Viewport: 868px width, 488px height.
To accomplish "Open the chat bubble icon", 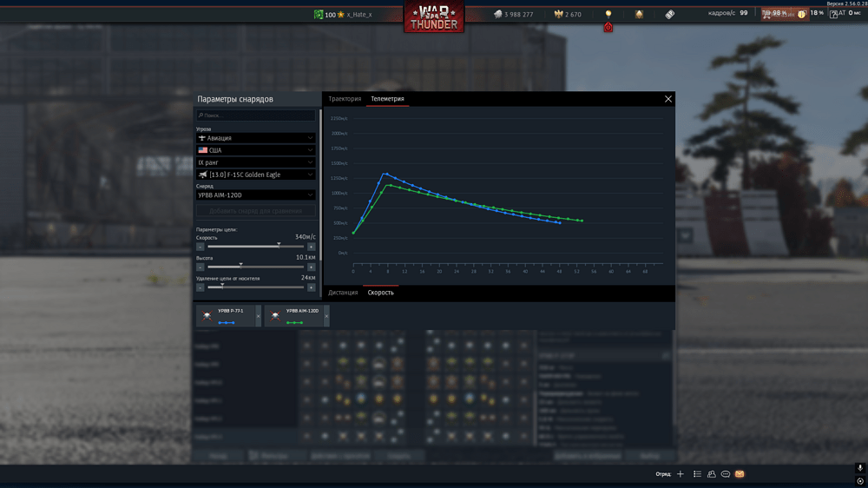I will pyautogui.click(x=725, y=474).
